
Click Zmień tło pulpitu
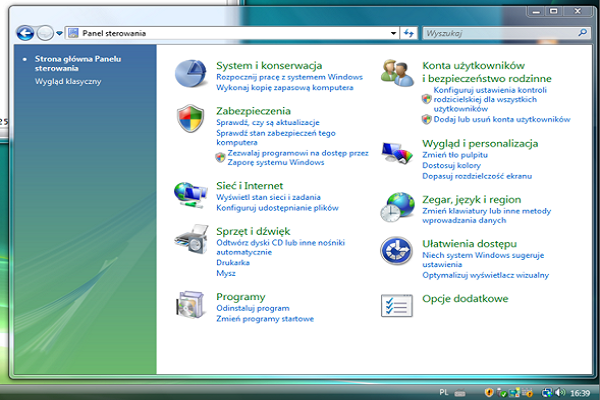(x=455, y=155)
